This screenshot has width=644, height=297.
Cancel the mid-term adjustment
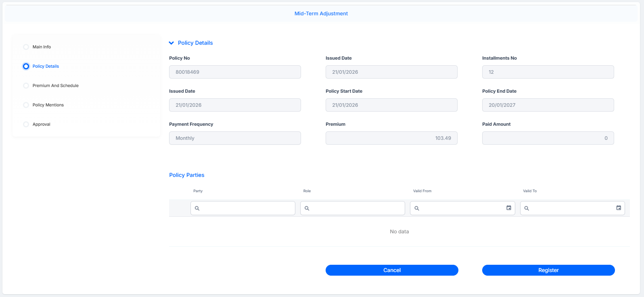tap(392, 270)
